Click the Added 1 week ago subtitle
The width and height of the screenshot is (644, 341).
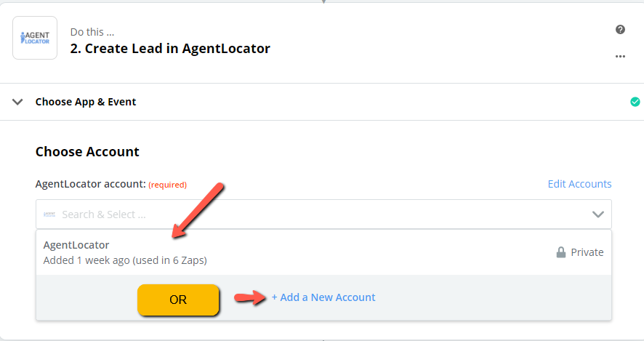coord(125,260)
